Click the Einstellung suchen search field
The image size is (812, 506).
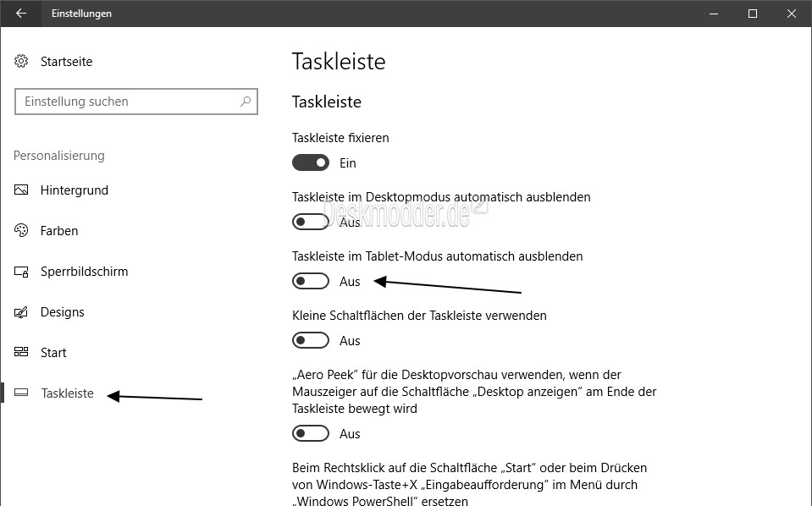point(136,102)
